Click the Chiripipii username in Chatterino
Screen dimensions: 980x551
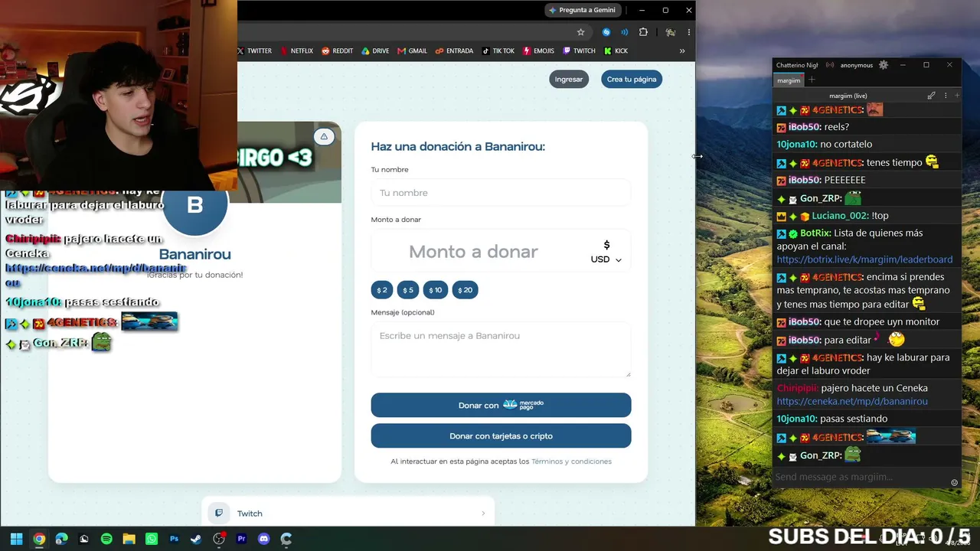coord(797,388)
